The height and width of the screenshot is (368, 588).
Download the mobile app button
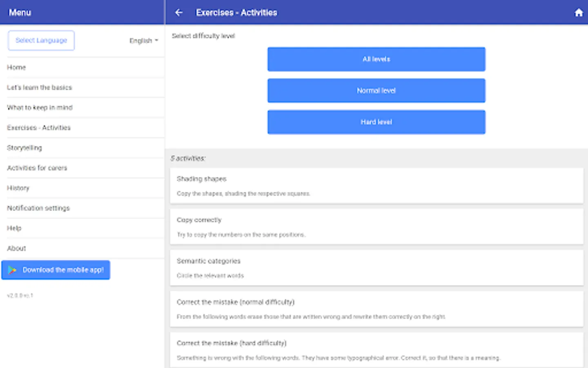coord(56,270)
